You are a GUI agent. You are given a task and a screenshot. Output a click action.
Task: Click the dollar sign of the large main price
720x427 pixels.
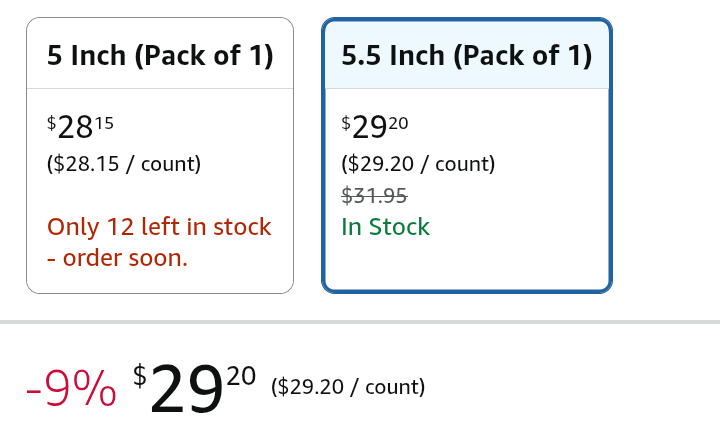[140, 376]
